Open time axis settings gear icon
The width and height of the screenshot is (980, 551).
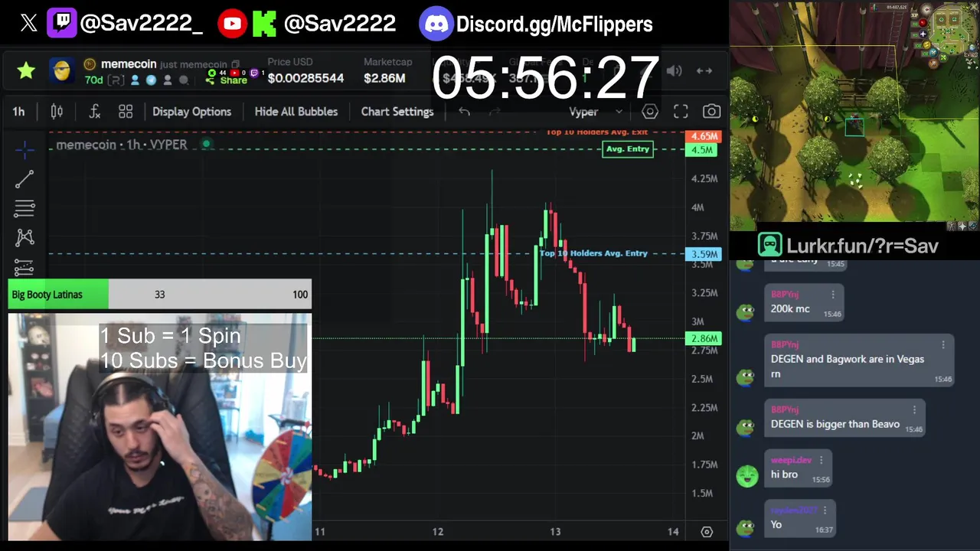tap(707, 532)
